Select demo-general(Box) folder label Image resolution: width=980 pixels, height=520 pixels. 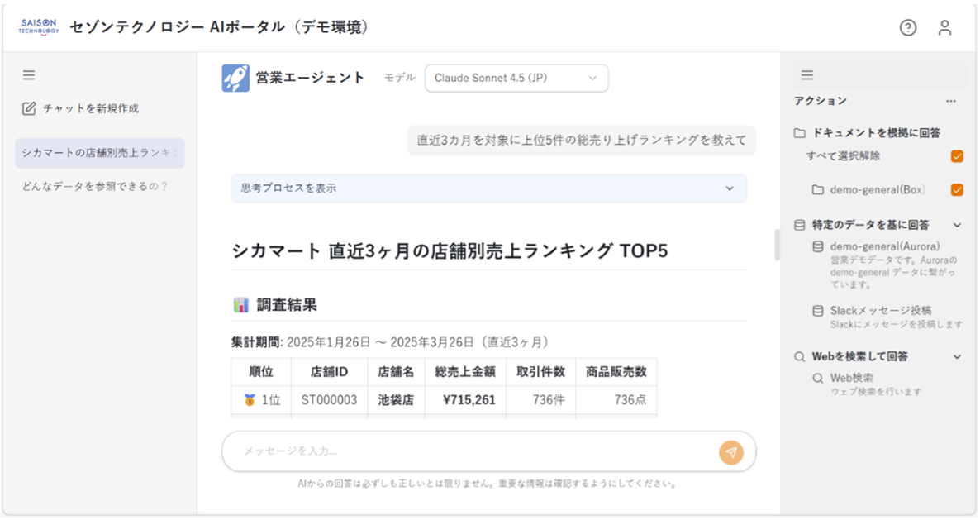(x=878, y=189)
